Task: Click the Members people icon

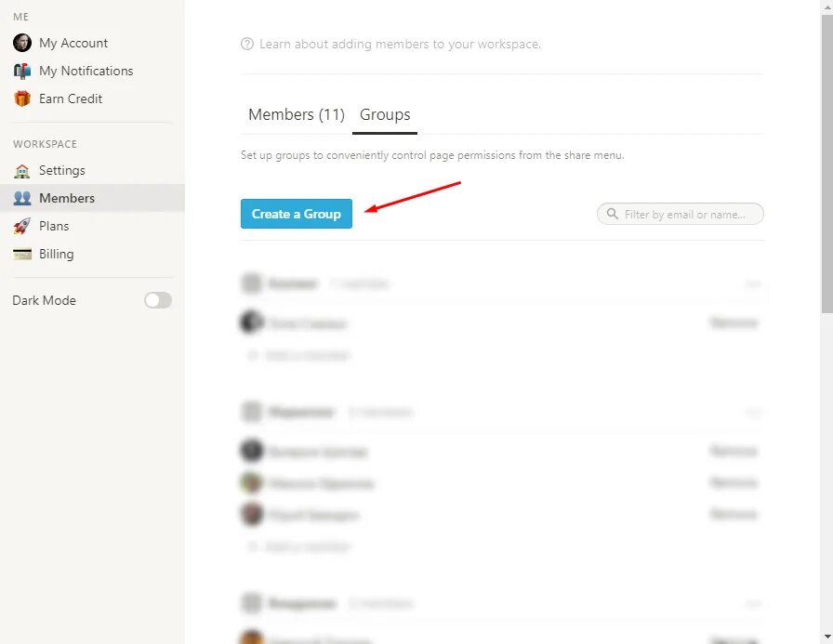Action: pos(21,198)
